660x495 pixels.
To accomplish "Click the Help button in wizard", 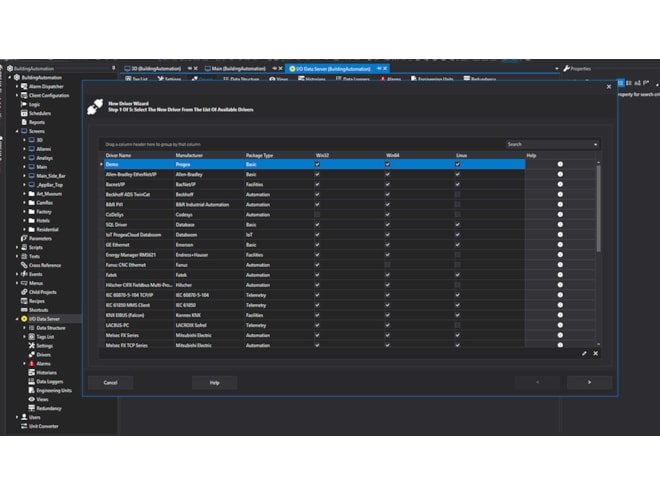I will 214,382.
